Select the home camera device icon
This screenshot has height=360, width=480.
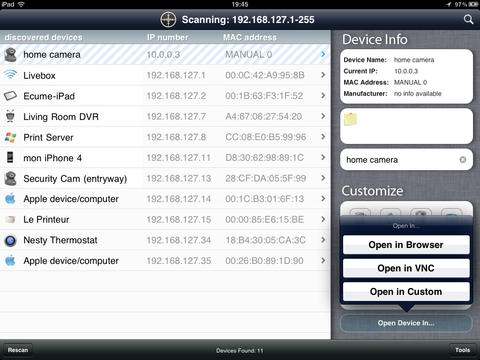pyautogui.click(x=10, y=55)
